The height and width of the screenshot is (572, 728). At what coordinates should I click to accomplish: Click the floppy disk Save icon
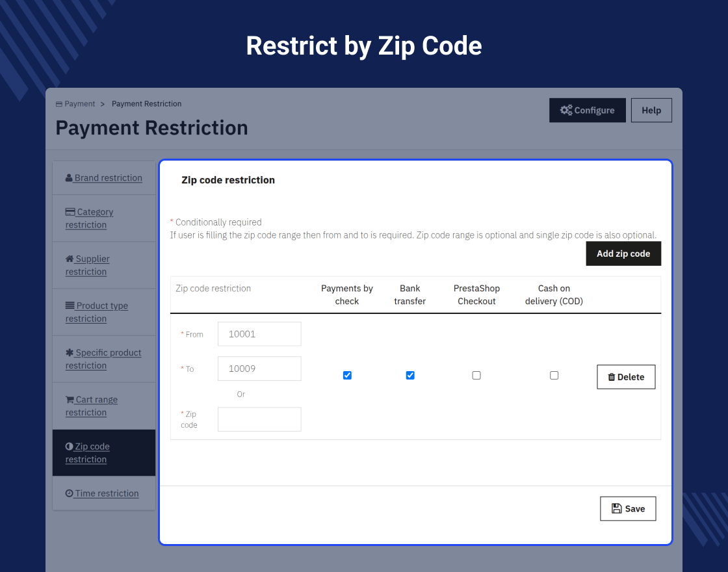617,508
